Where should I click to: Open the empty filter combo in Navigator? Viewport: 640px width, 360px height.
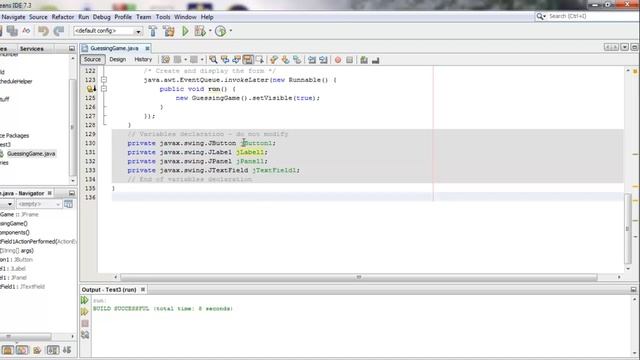point(39,204)
